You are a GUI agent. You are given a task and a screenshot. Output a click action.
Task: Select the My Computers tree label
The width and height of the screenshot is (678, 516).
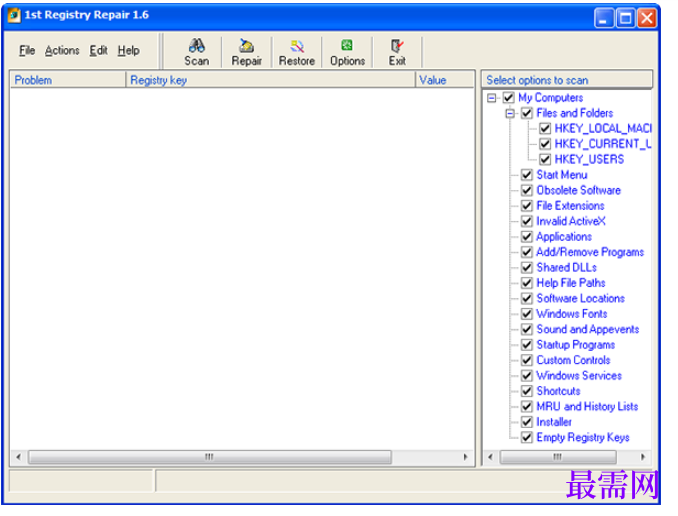tap(550, 98)
